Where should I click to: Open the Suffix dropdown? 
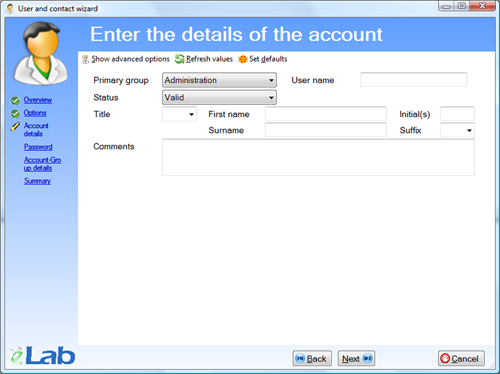[457, 130]
